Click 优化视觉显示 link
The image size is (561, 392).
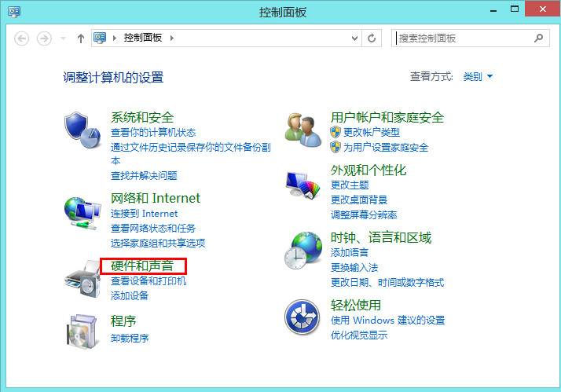tap(359, 335)
